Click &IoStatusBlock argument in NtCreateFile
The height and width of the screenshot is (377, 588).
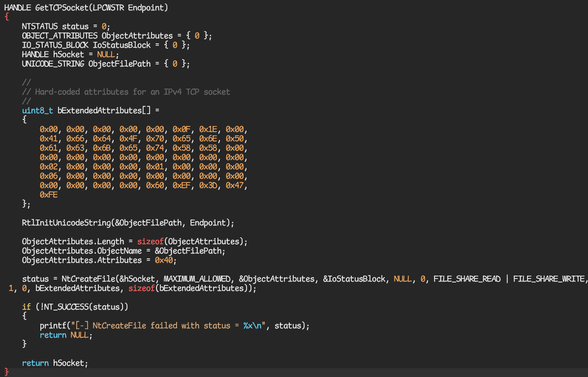pos(354,280)
